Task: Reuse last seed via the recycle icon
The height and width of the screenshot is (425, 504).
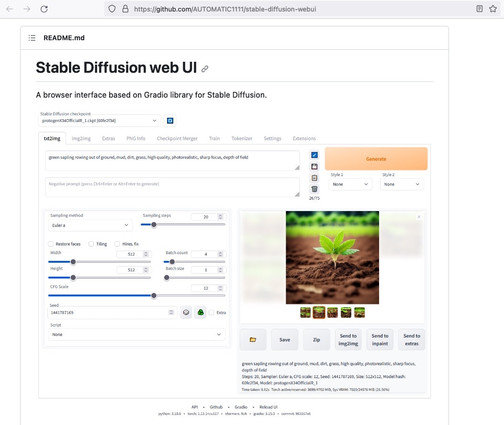Action: pos(201,312)
